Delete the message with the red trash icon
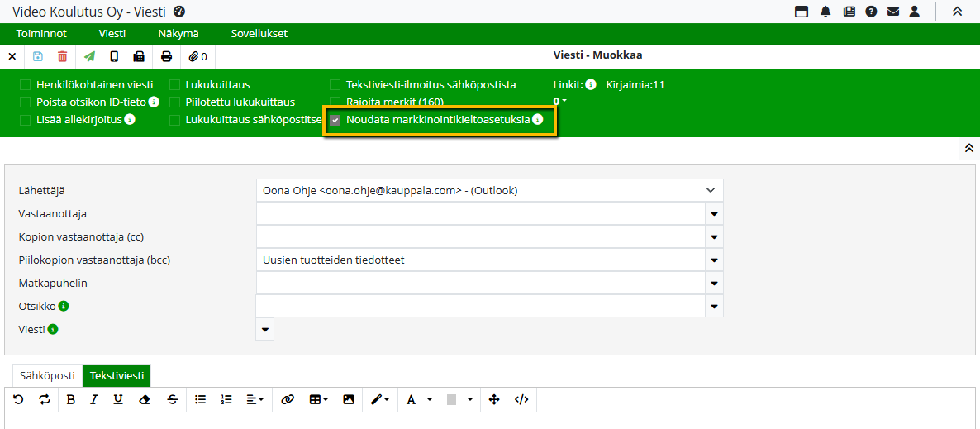Viewport: 980px width, 429px height. click(63, 56)
